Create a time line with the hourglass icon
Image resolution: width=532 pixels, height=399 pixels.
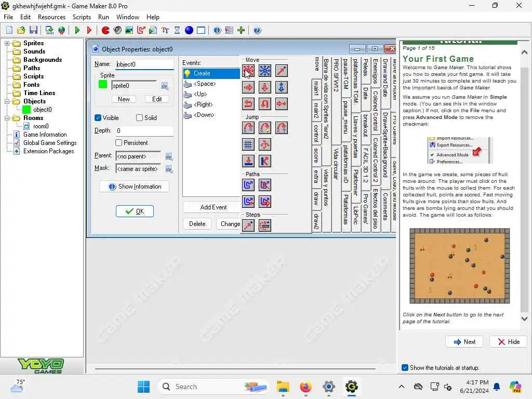pos(177,30)
